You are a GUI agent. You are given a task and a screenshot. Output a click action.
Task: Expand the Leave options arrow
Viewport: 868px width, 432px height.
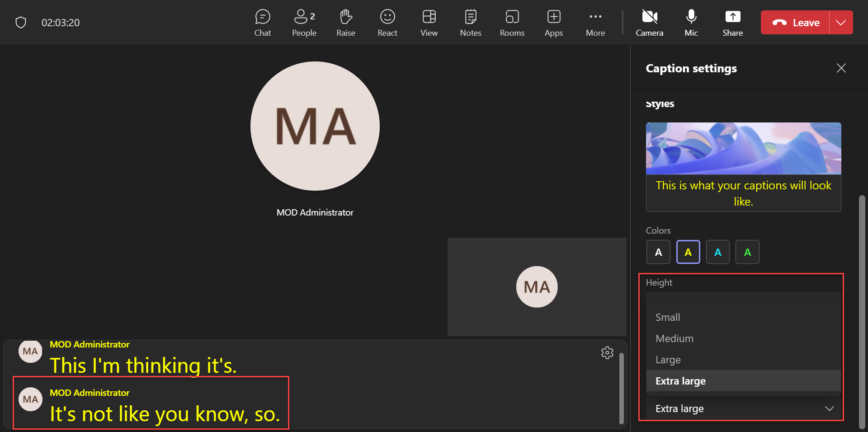[841, 23]
